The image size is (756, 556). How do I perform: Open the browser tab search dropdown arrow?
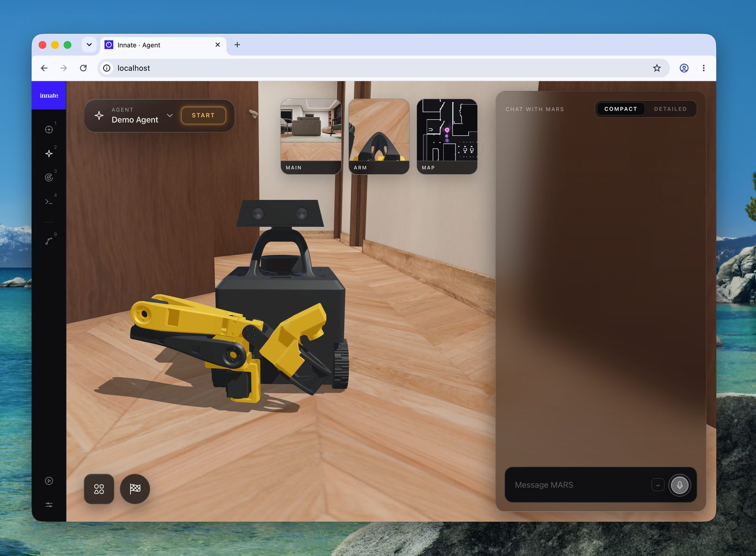(x=89, y=45)
